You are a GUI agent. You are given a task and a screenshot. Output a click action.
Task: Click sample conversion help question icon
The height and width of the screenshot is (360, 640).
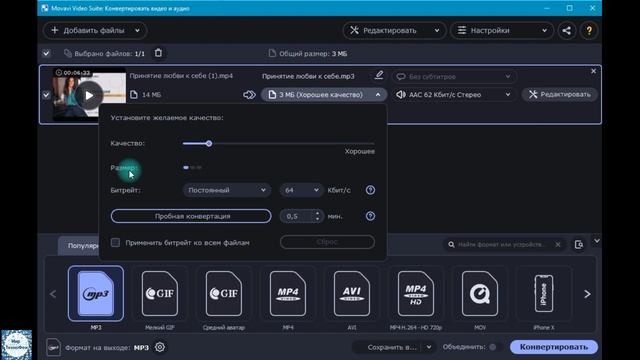click(370, 216)
